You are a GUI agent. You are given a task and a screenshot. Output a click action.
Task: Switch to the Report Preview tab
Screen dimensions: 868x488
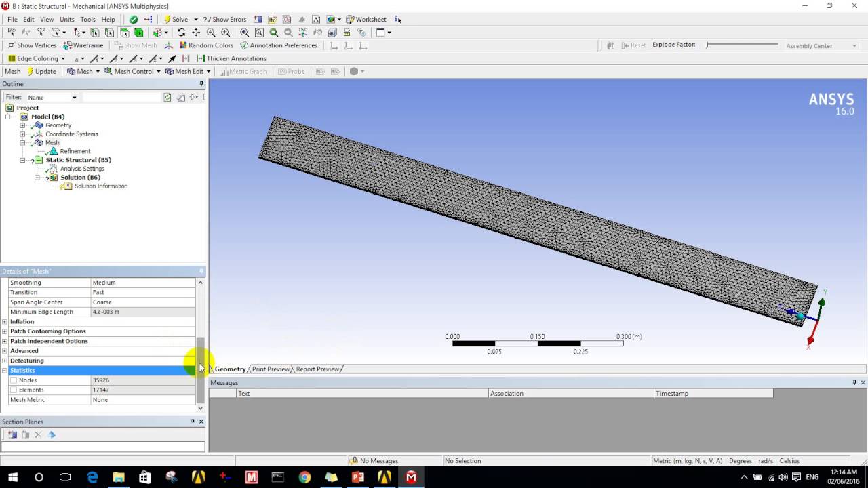coord(317,369)
